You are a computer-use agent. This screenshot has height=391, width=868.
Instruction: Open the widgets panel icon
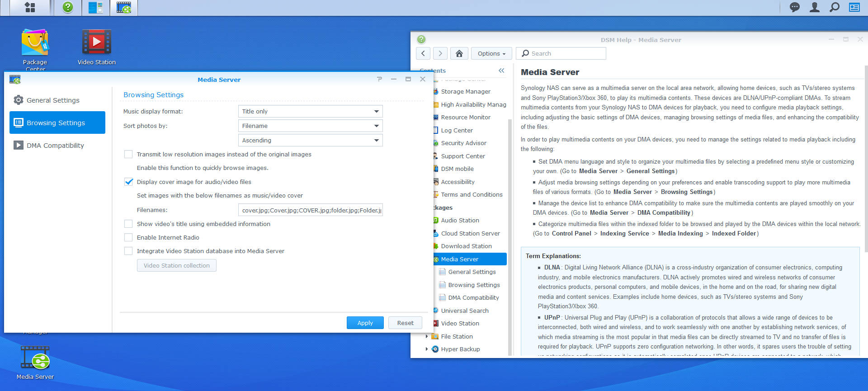(x=854, y=7)
